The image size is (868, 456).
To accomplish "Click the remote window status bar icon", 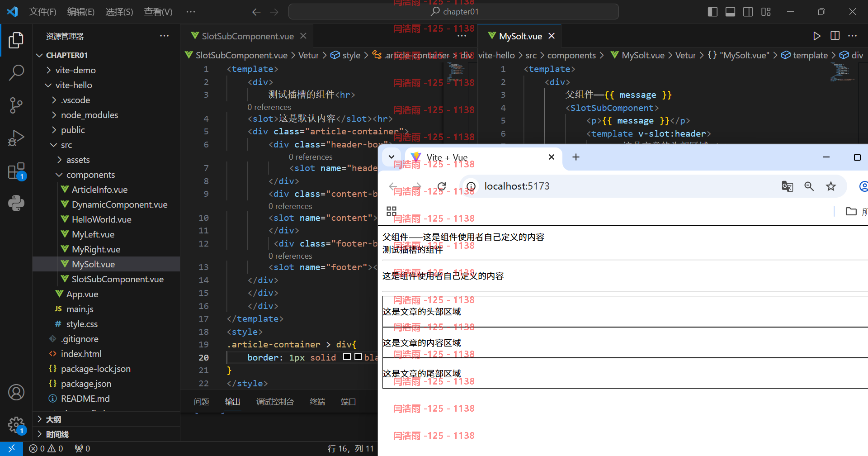I will [x=11, y=448].
